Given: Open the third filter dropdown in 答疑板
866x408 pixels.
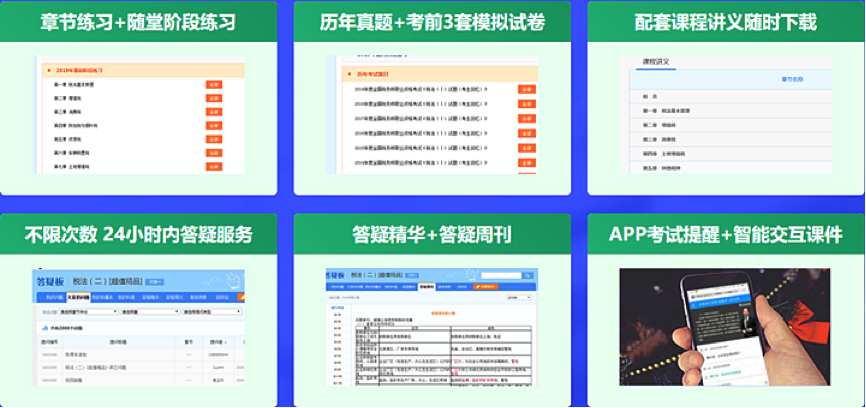Looking at the screenshot, I should click(x=211, y=312).
